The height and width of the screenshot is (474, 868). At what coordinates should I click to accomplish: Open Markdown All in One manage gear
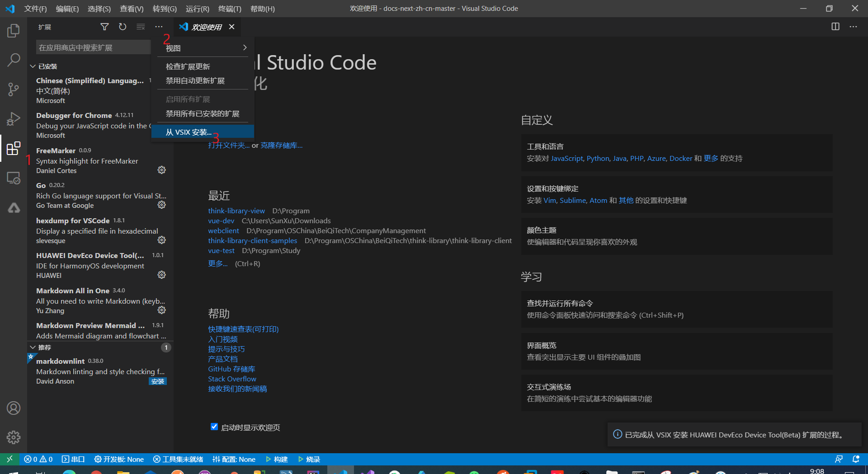click(x=161, y=310)
